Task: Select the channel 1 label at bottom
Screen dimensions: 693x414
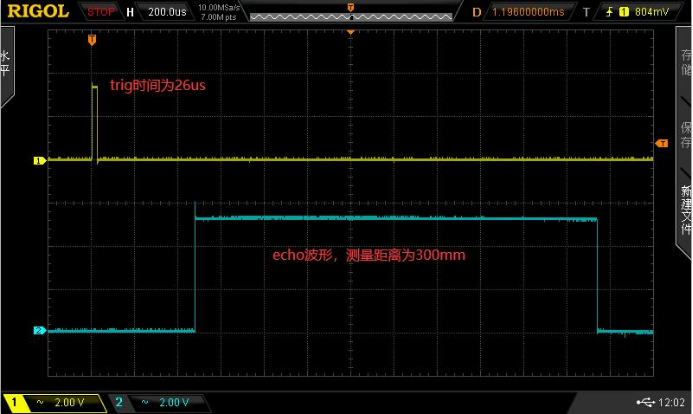Action: [x=14, y=402]
